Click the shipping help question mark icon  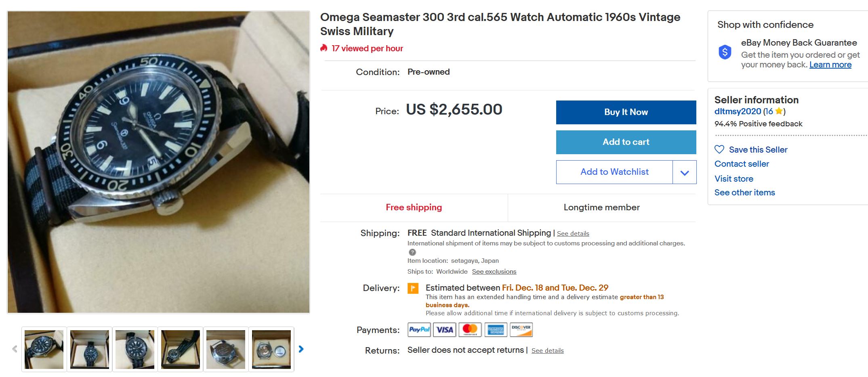point(412,252)
